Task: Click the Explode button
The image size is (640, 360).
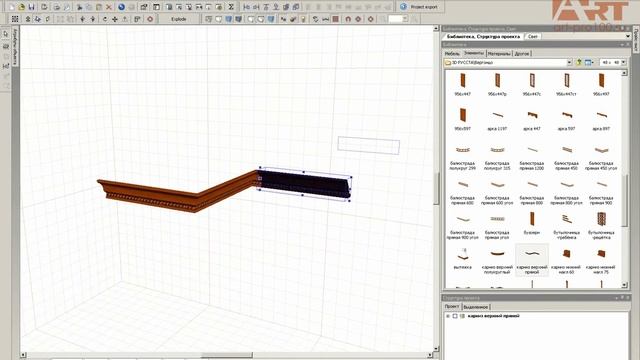Action: (x=179, y=19)
